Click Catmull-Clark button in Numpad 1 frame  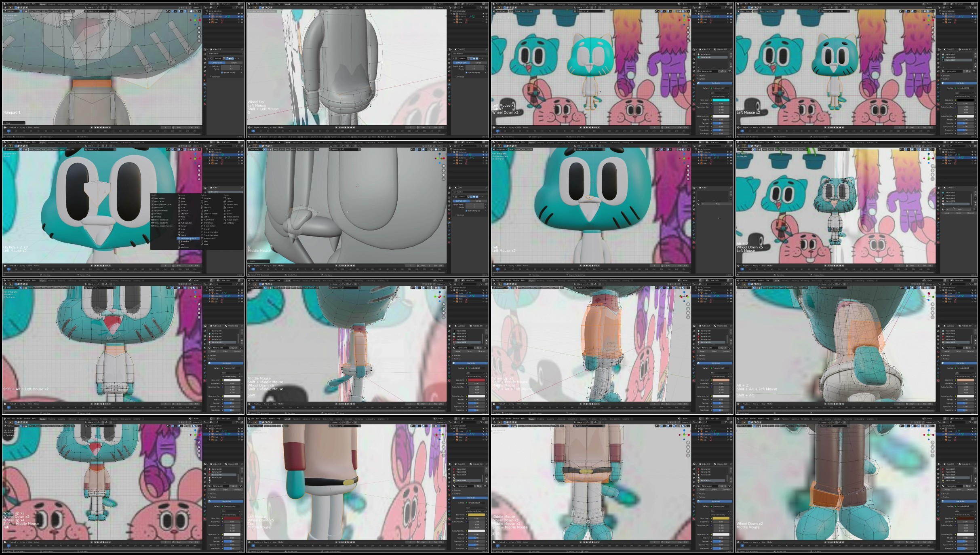click(x=217, y=63)
